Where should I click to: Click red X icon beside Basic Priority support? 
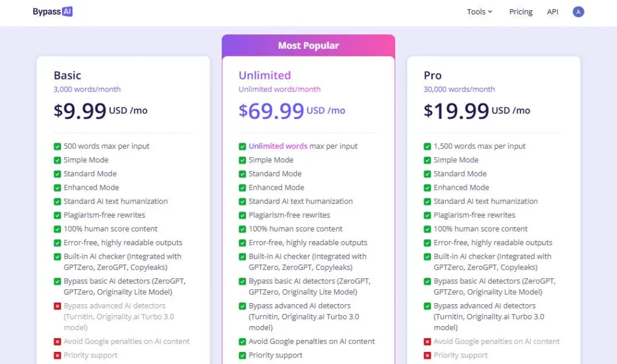coord(57,356)
